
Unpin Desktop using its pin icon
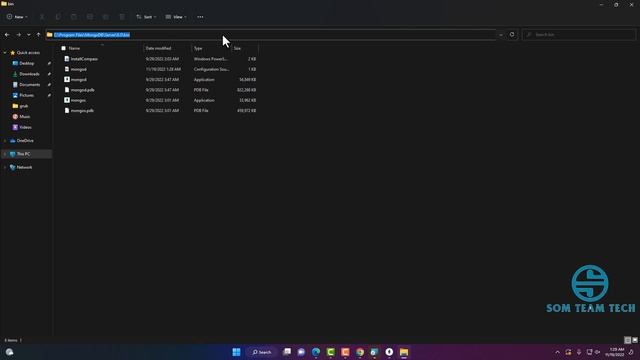point(49,63)
